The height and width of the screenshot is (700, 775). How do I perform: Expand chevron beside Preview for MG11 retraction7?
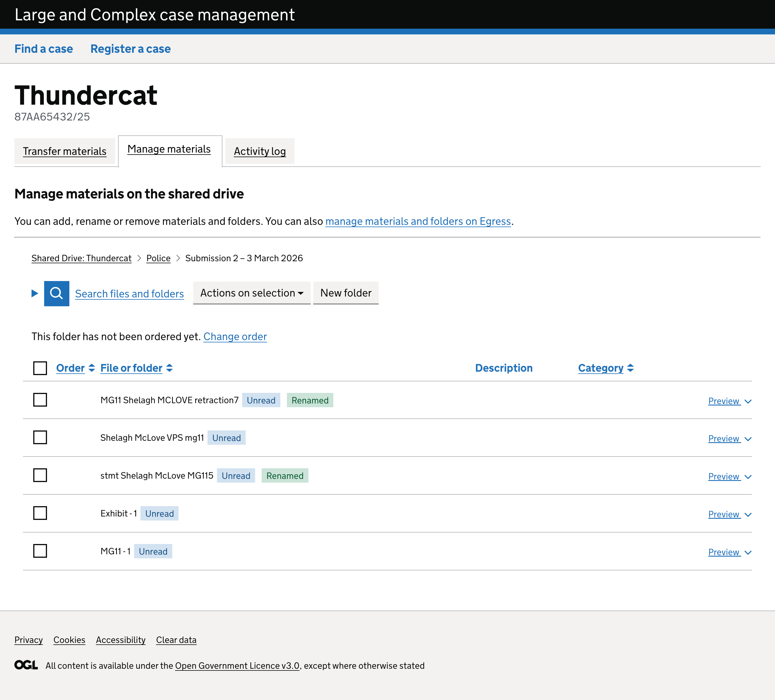click(x=748, y=401)
